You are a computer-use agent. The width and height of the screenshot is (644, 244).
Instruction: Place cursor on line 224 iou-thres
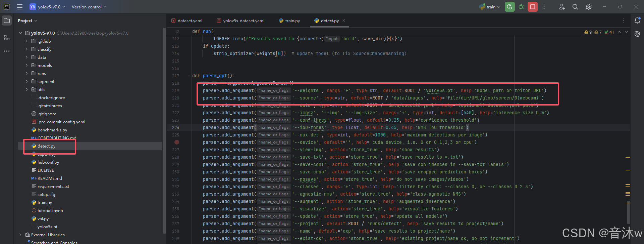click(335, 127)
